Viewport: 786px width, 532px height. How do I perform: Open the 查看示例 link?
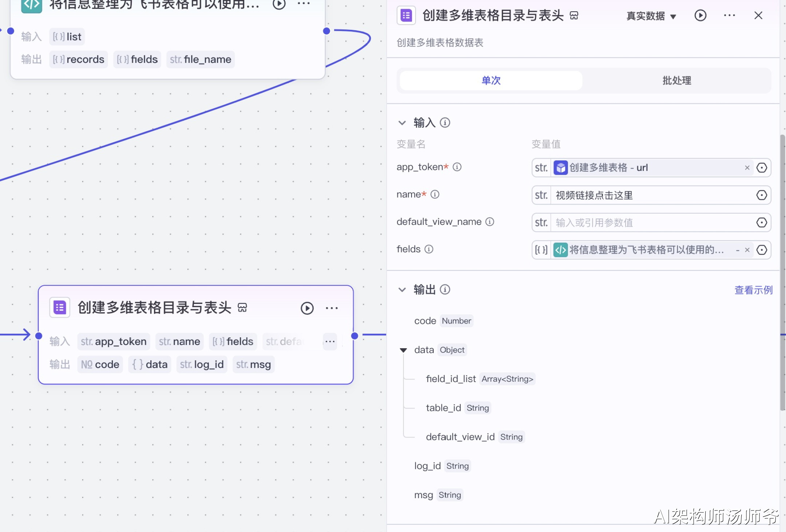click(x=753, y=290)
